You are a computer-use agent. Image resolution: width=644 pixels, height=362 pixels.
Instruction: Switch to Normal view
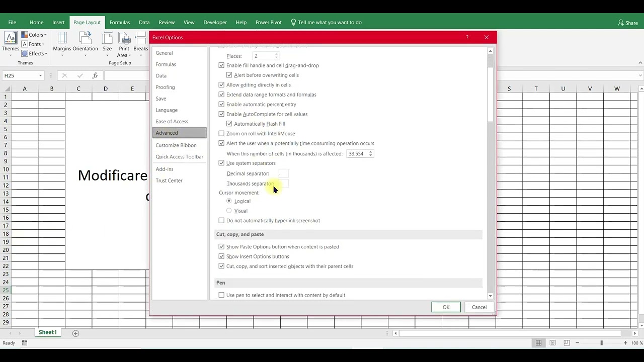(538, 343)
